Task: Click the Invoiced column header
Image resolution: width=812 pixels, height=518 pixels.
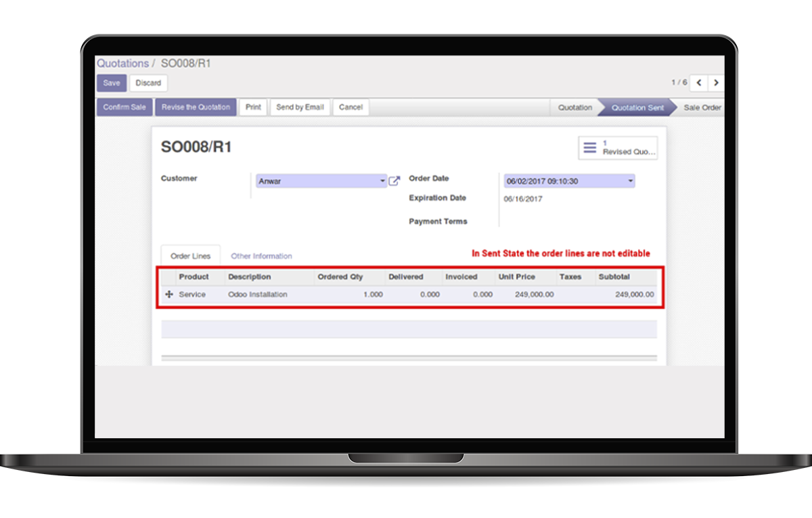Action: tap(461, 277)
